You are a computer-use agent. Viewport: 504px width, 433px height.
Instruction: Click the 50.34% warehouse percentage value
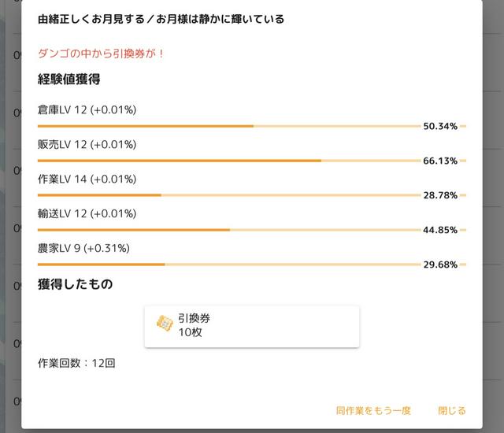(x=440, y=126)
